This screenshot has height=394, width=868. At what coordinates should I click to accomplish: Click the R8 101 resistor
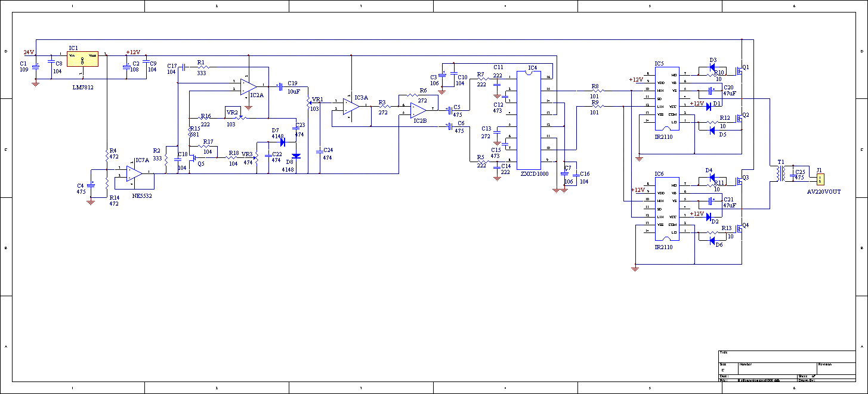coord(595,91)
